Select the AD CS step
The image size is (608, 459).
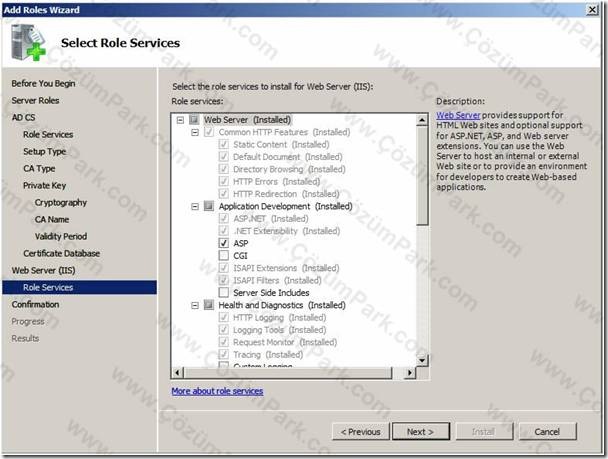pos(23,117)
